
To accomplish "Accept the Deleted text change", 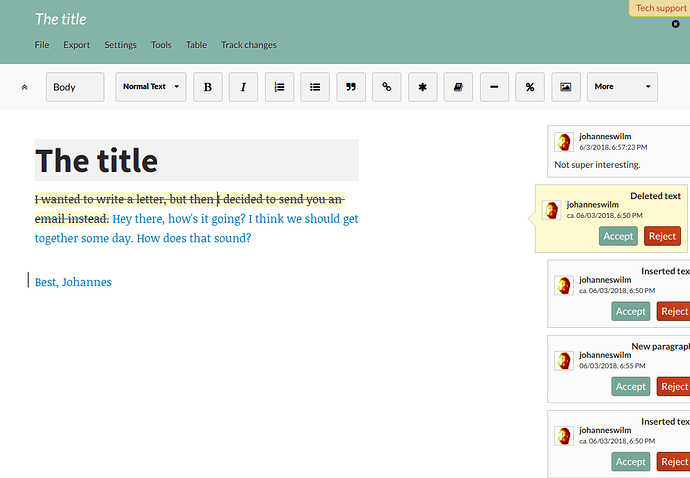I will tap(618, 236).
